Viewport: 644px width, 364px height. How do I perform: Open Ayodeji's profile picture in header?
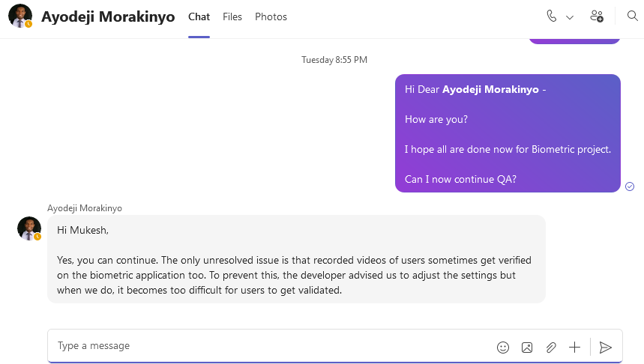coord(20,16)
